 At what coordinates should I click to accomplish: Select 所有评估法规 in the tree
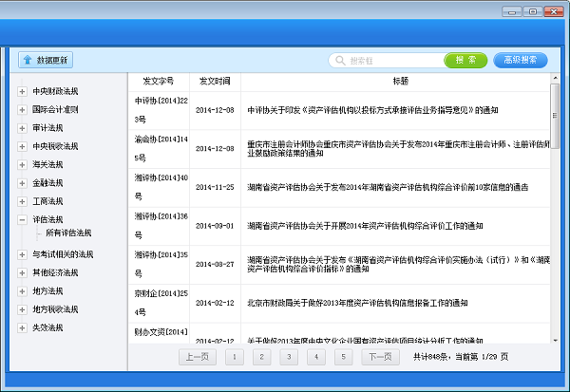(x=68, y=233)
